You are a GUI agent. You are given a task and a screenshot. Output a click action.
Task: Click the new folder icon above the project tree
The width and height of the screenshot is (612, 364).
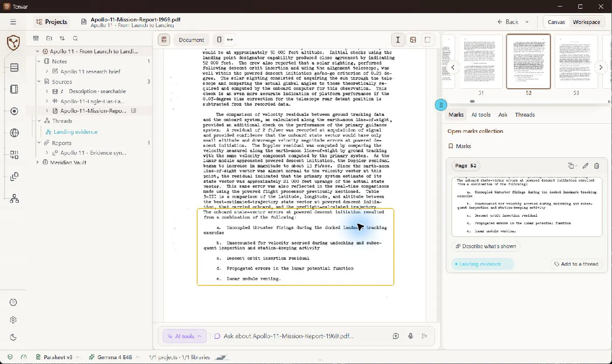click(49, 38)
